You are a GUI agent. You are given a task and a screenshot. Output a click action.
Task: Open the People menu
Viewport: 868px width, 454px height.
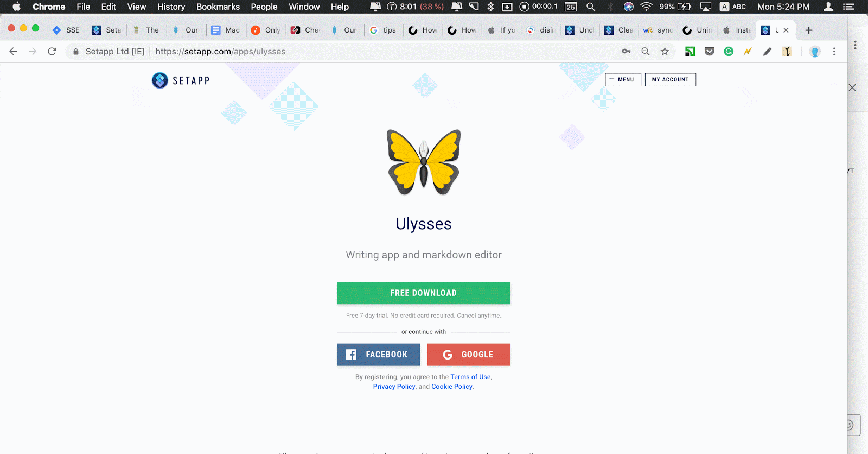point(264,7)
